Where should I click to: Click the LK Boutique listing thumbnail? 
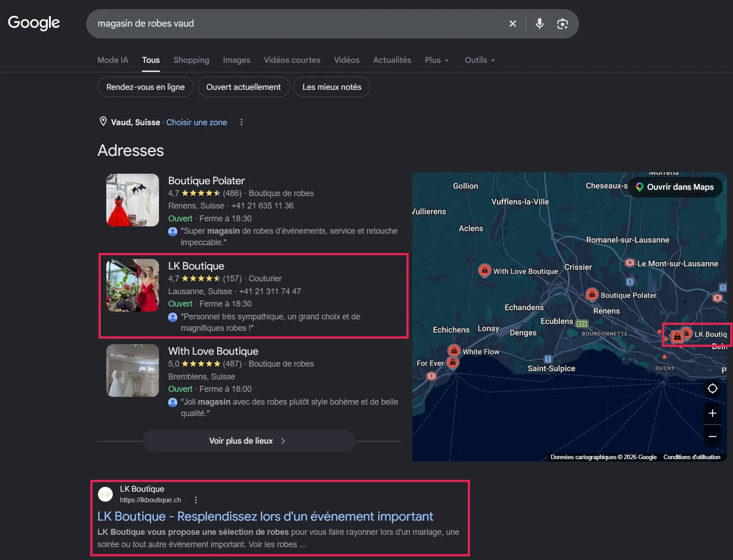pyautogui.click(x=132, y=285)
